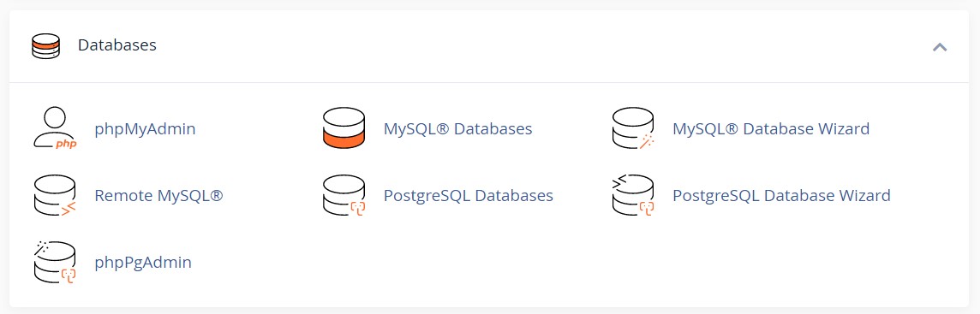Click the Databases section stacked-disk icon
980x314 pixels.
(45, 45)
